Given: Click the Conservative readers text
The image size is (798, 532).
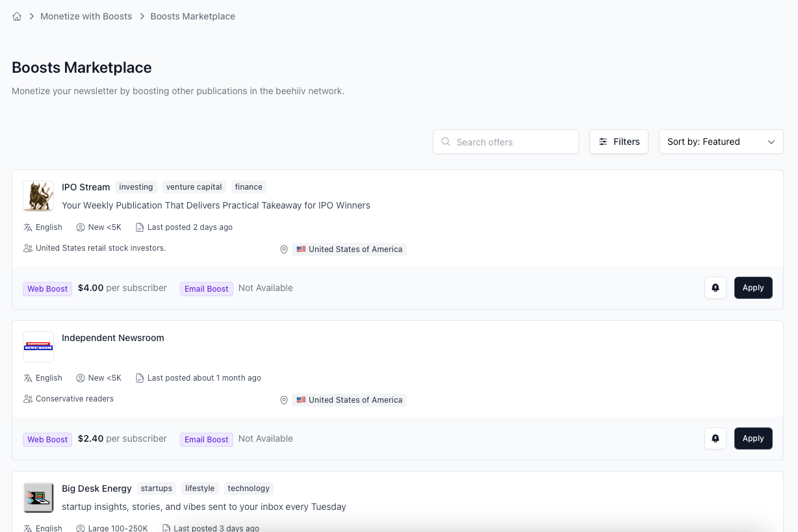Looking at the screenshot, I should coord(75,399).
